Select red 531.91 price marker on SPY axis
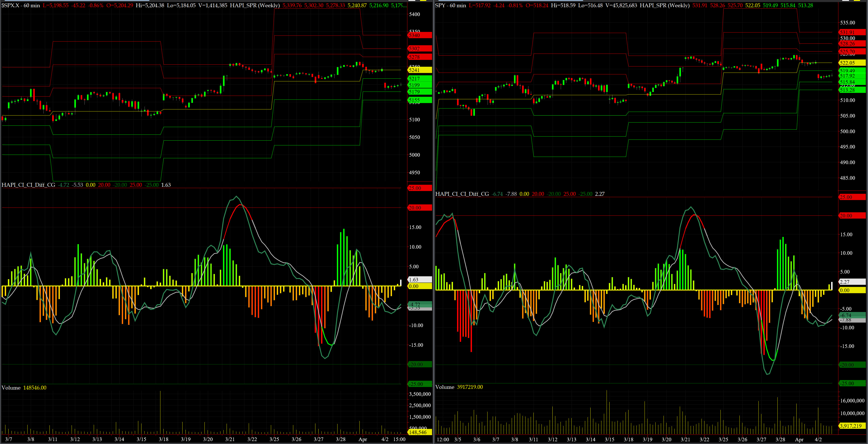 click(x=852, y=32)
